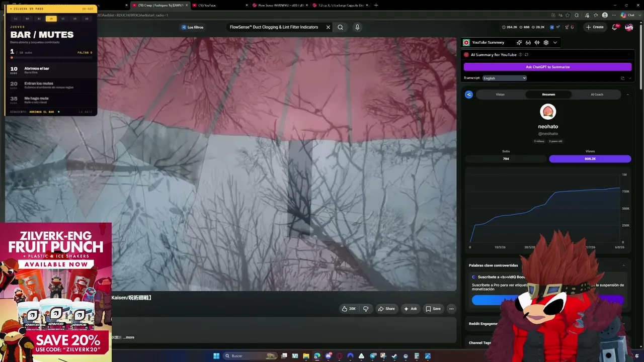Open YouTube Summary settings gear

point(546,43)
